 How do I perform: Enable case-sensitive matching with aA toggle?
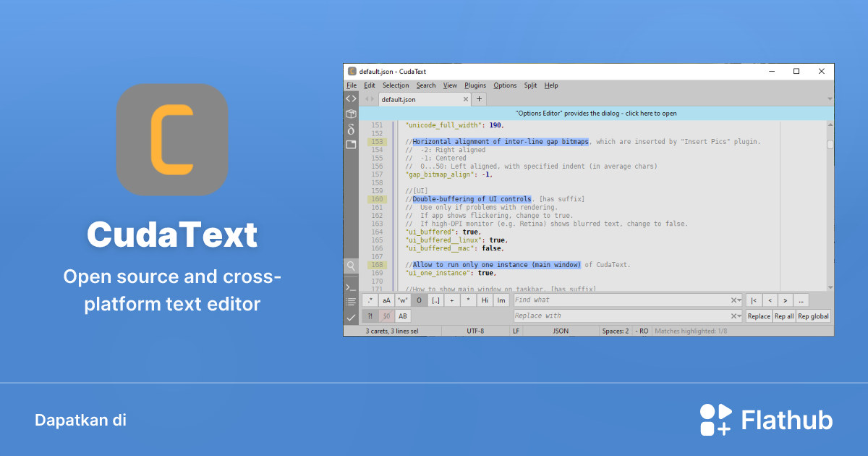386,300
